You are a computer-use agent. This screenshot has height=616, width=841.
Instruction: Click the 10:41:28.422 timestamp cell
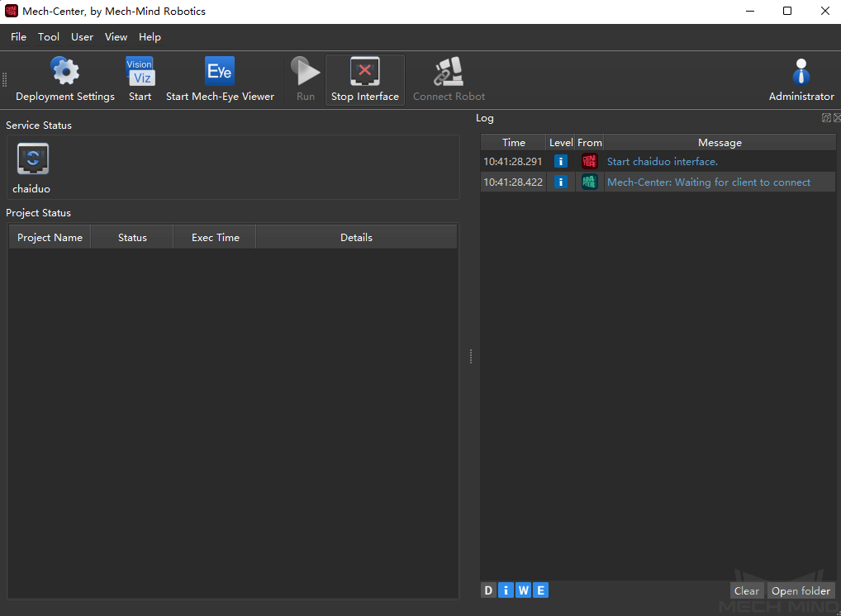pos(513,182)
